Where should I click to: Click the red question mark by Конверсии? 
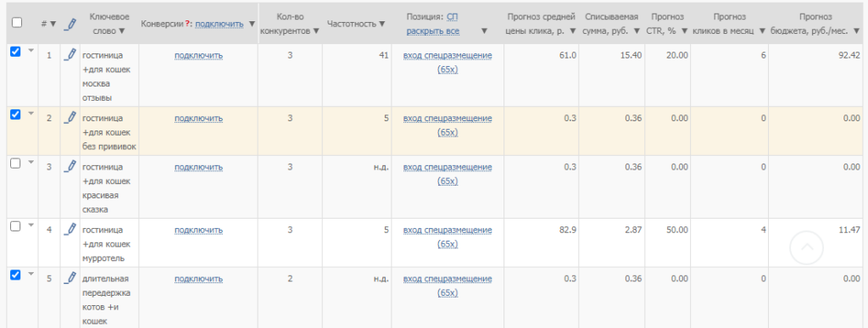pos(187,24)
